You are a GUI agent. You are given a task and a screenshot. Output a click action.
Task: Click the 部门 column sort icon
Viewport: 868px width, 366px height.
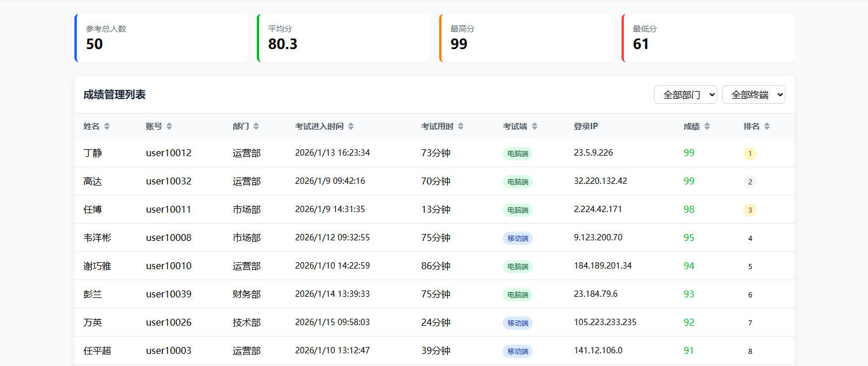point(256,126)
